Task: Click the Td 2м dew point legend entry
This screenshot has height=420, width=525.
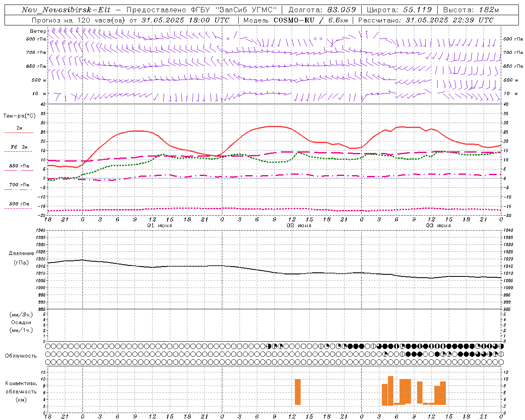Action: tap(19, 147)
